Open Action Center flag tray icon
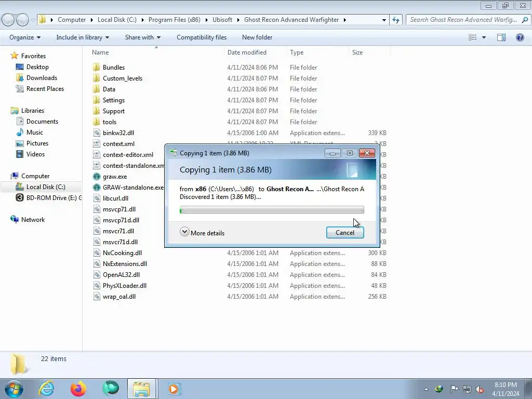532x399 pixels. click(454, 389)
